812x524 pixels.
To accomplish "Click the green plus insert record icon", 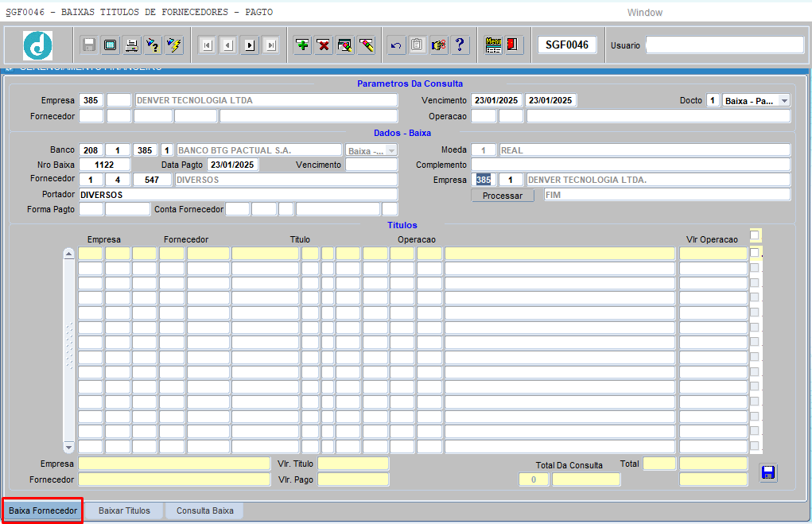I will tap(302, 45).
